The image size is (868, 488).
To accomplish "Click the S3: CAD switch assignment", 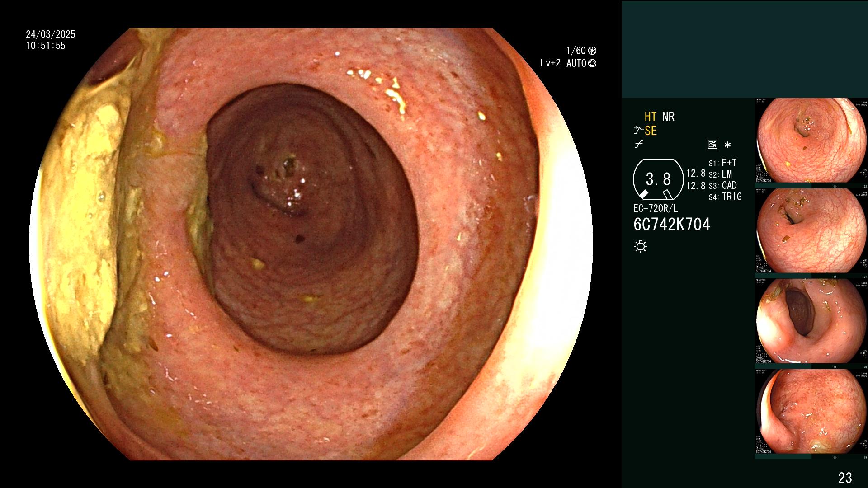I will point(722,185).
